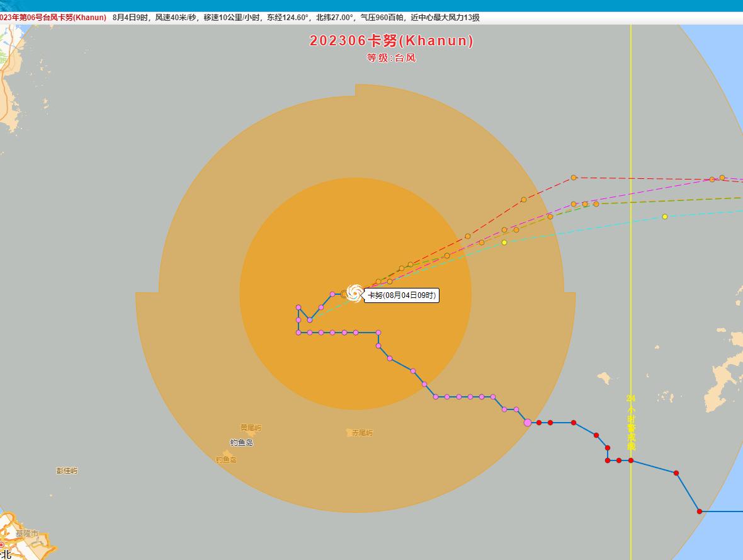This screenshot has height=560, width=743.
Task: Select the enlarged pink track point where red track ends
Action: (x=528, y=423)
